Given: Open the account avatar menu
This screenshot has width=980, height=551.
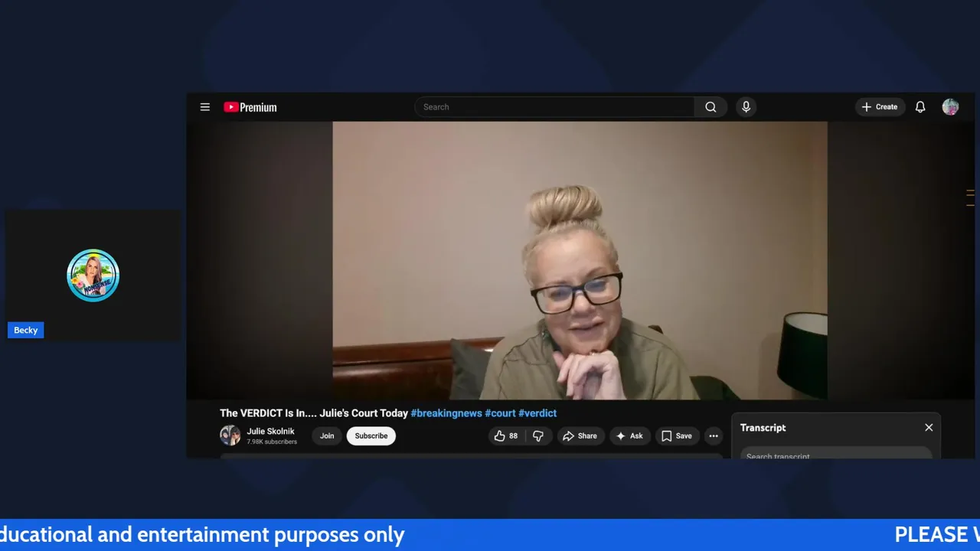Looking at the screenshot, I should pyautogui.click(x=950, y=107).
